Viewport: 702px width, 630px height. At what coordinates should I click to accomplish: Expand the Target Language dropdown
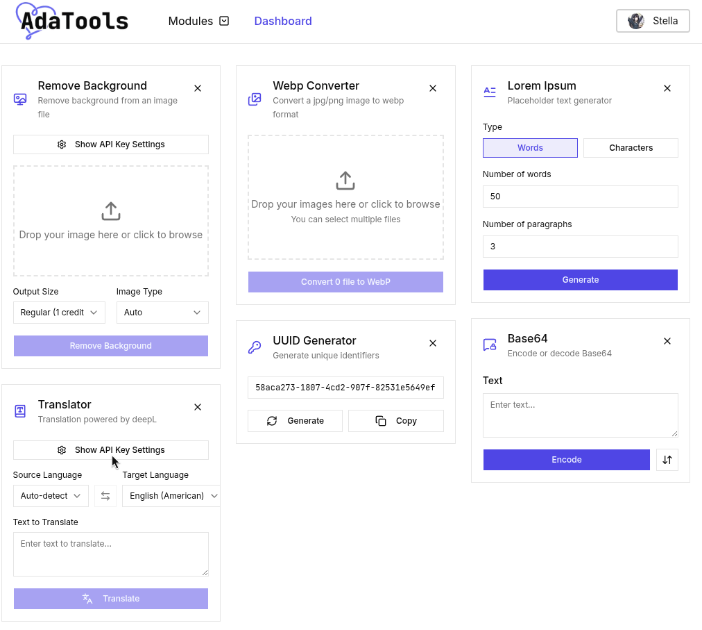pos(170,496)
